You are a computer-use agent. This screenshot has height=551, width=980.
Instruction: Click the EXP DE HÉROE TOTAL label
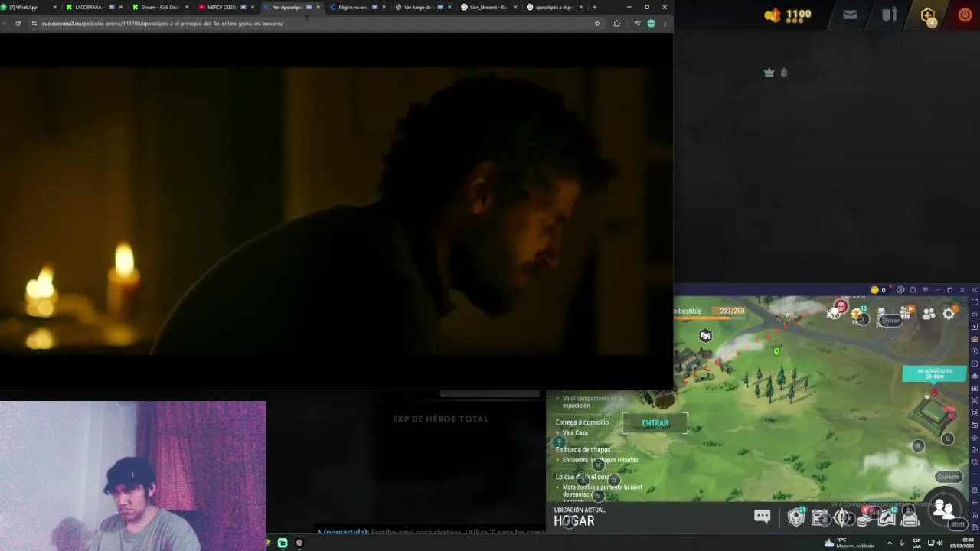coord(440,419)
